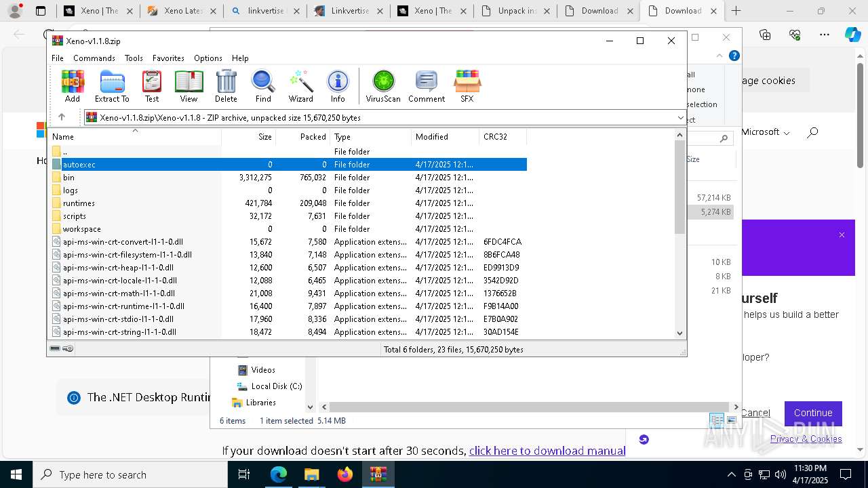The width and height of the screenshot is (868, 488).
Task: Open the View toolbar icon
Action: tap(189, 86)
